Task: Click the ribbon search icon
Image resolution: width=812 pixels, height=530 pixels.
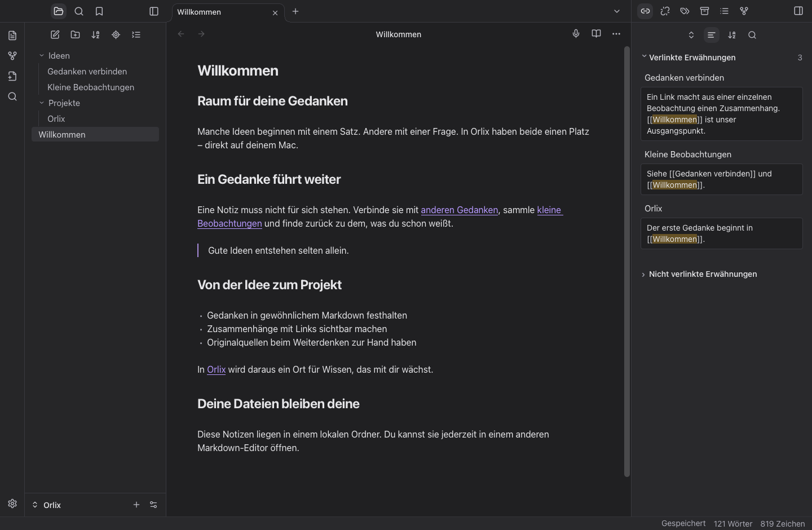Action: pyautogui.click(x=12, y=97)
